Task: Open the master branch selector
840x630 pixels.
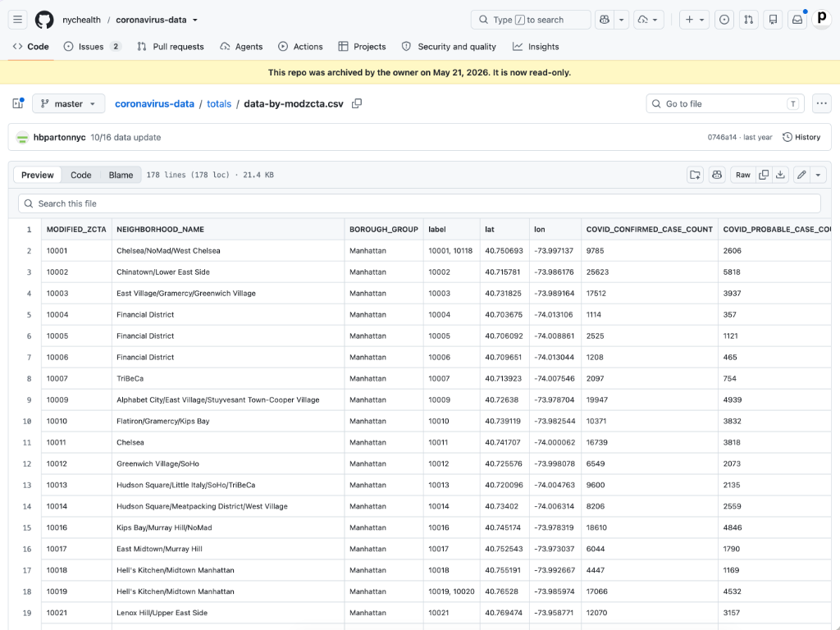Action: point(69,103)
